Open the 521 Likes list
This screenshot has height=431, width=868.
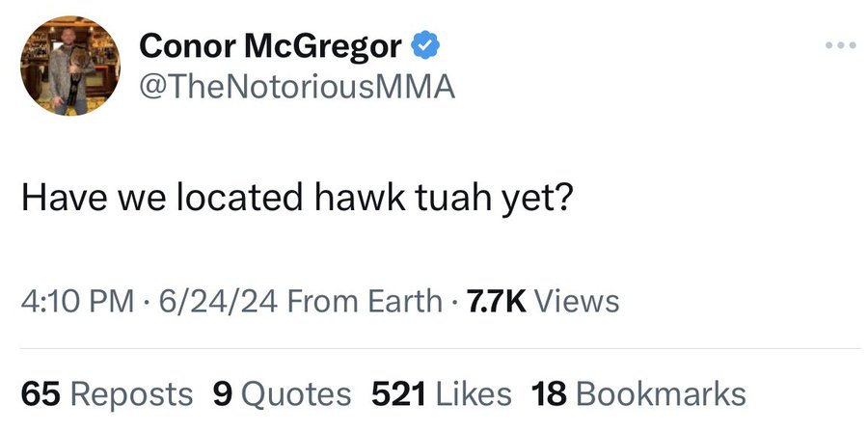[x=441, y=394]
